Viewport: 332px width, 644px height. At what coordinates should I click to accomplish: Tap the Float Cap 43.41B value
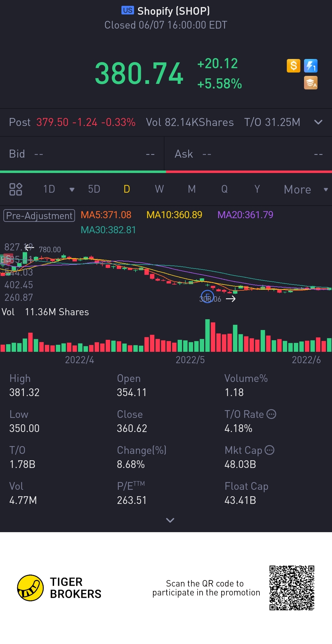pyautogui.click(x=240, y=500)
